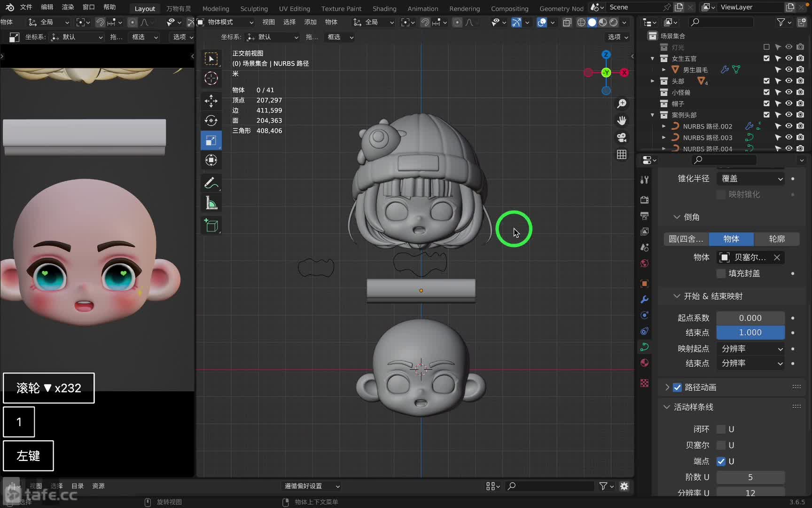812x508 pixels.
Task: Open the Material properties tab icon
Action: click(x=644, y=363)
